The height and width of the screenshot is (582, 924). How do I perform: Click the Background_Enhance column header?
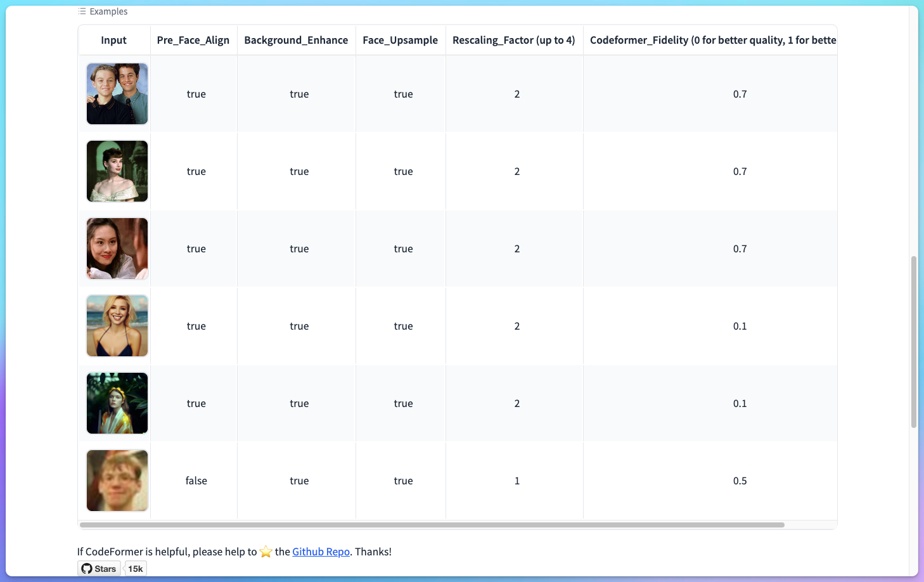click(x=296, y=40)
